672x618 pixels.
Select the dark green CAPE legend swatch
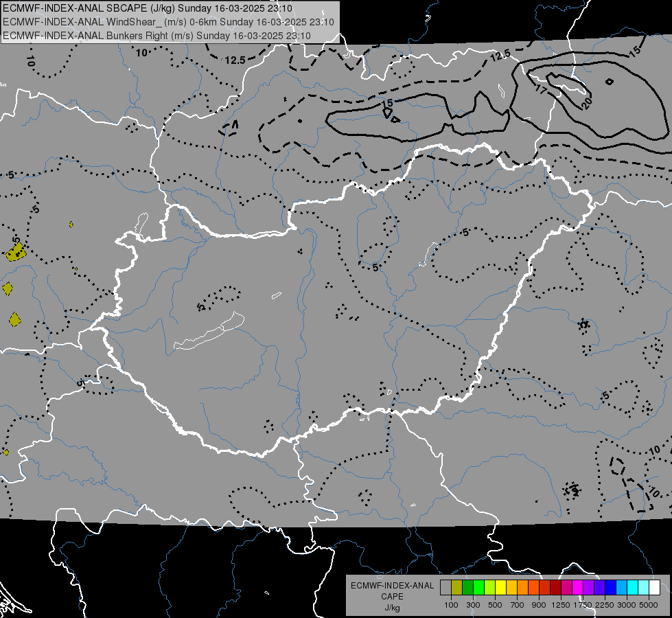(x=467, y=587)
